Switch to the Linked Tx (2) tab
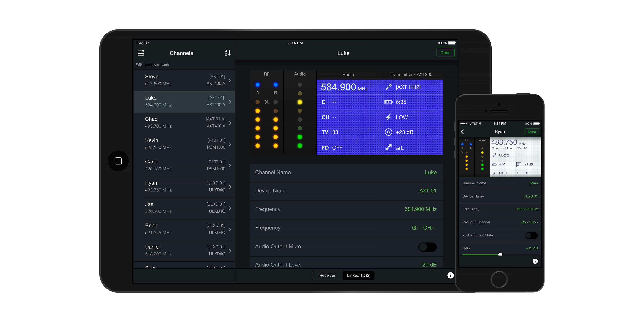 tap(358, 275)
